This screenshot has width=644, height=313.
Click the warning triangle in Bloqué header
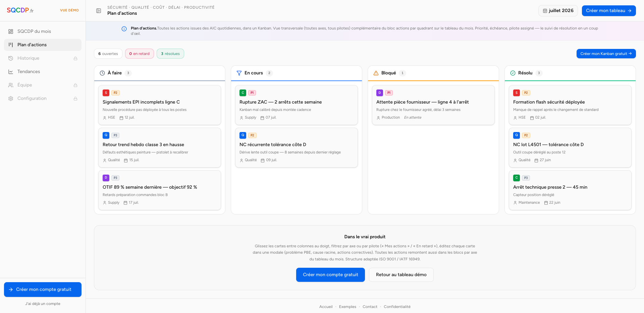[x=376, y=73]
